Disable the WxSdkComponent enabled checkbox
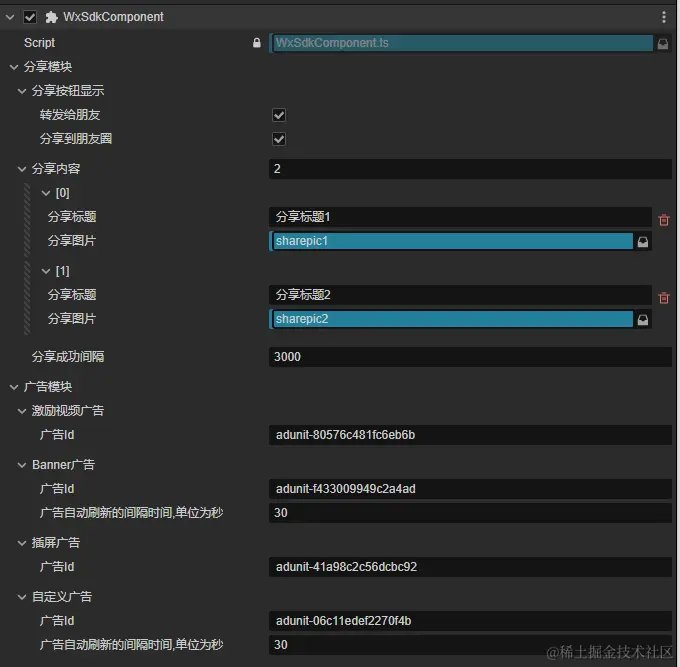The height and width of the screenshot is (667, 680). point(30,17)
